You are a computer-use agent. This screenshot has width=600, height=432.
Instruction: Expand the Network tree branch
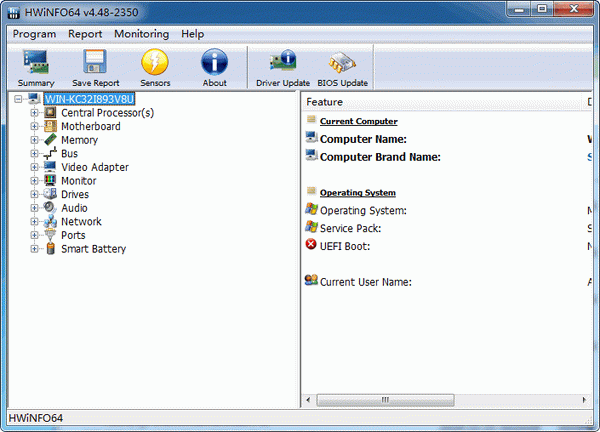[35, 222]
